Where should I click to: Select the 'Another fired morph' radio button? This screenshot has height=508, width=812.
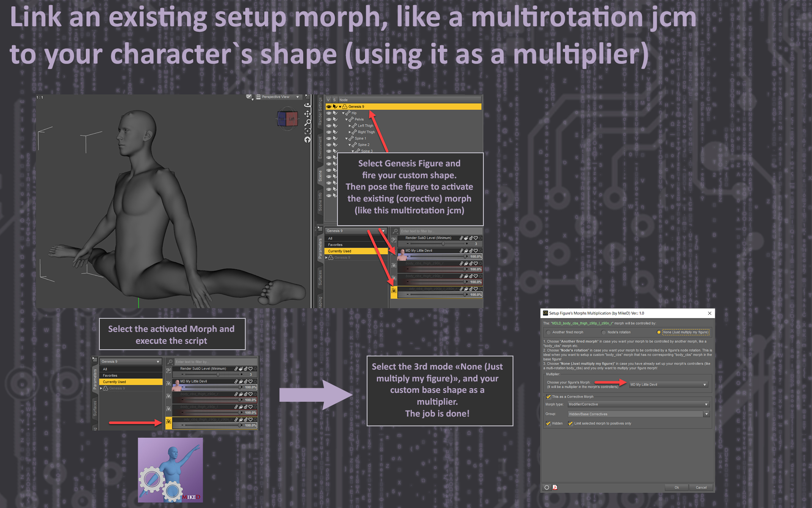(x=548, y=332)
